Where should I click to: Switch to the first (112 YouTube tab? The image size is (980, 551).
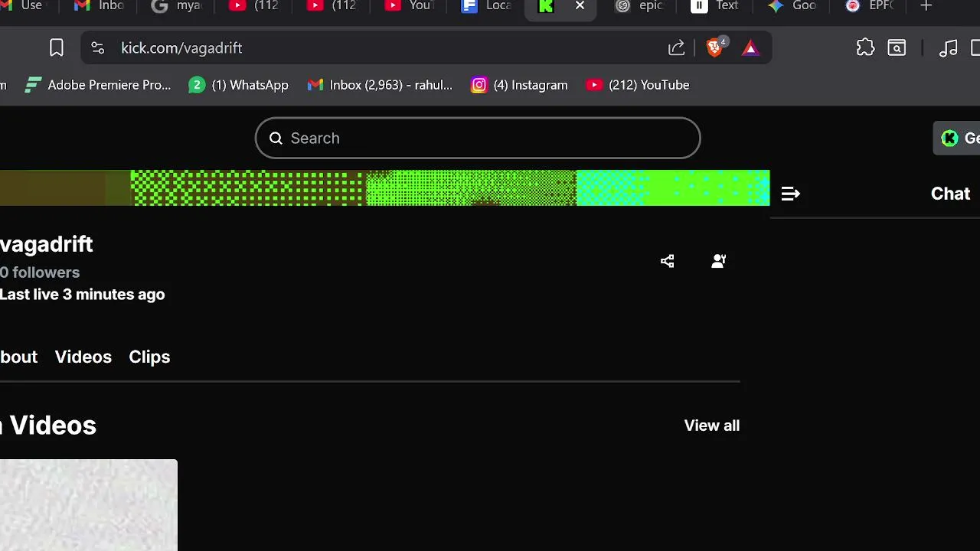click(x=255, y=6)
